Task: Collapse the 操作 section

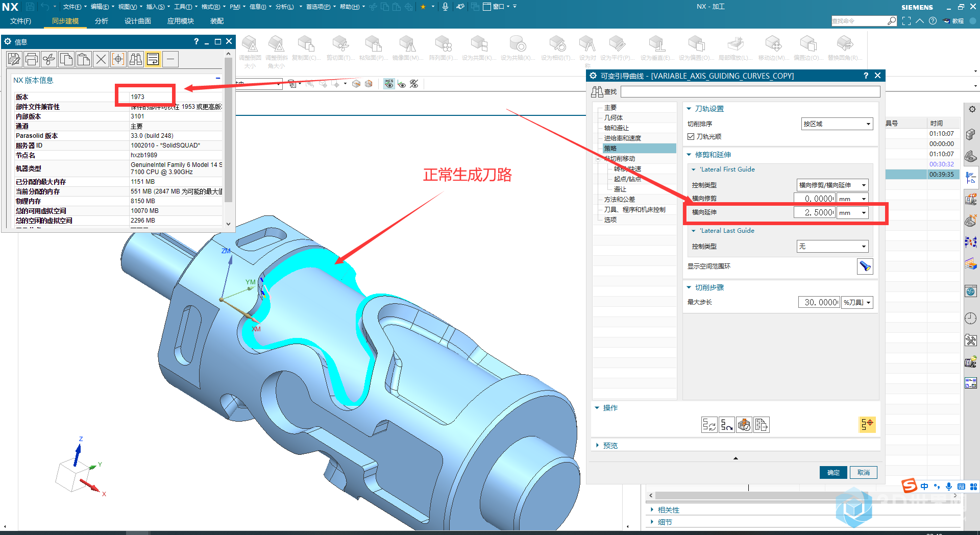Action: point(597,407)
